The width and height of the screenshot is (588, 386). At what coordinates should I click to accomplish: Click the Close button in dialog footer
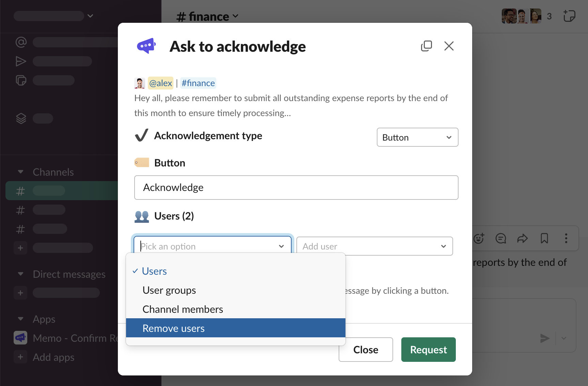pyautogui.click(x=366, y=350)
